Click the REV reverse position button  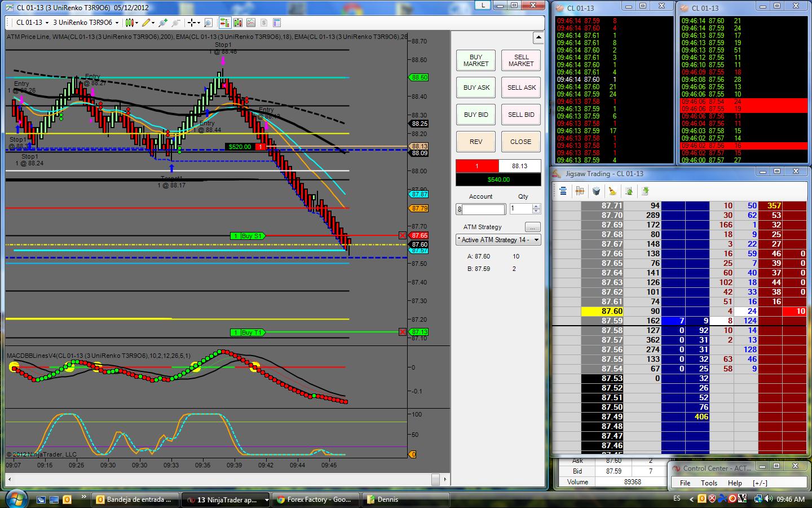tap(476, 142)
